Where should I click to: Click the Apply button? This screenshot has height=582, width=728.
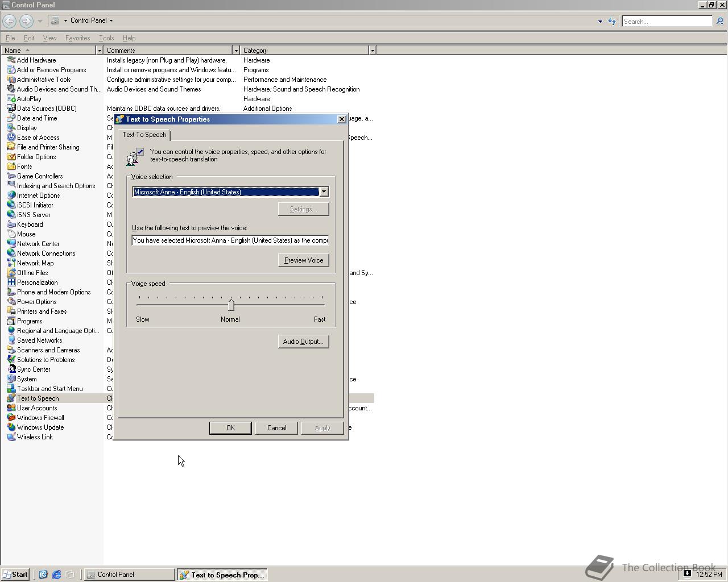click(x=322, y=428)
